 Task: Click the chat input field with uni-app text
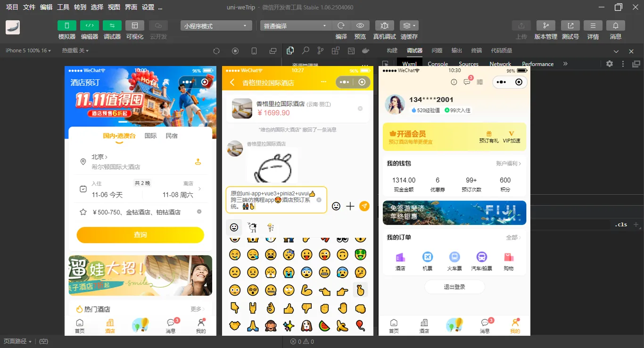(276, 200)
